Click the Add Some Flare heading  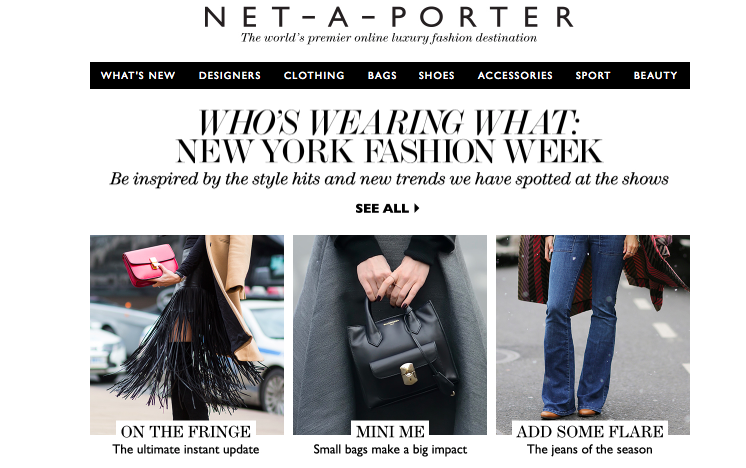590,431
